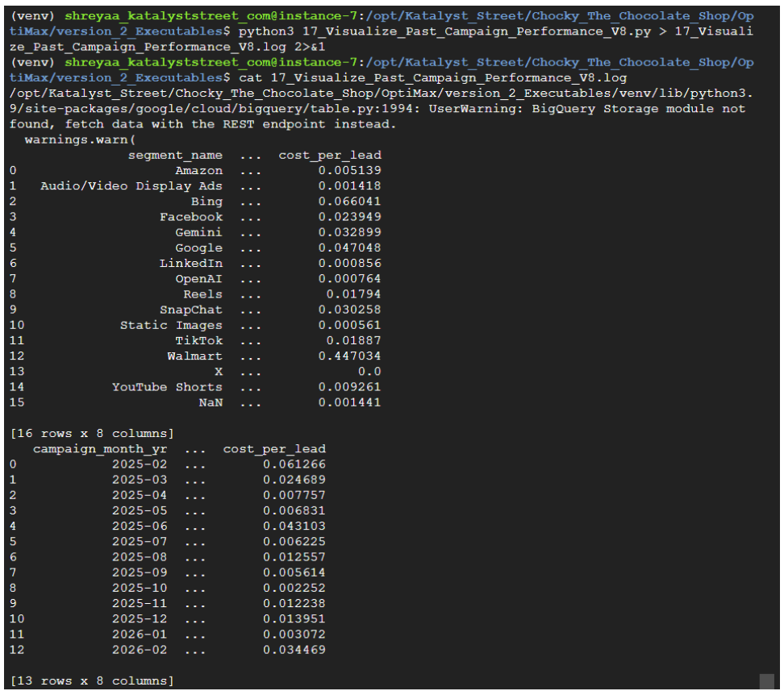Click cost value 0.000764
This screenshot has height=691, width=784.
click(x=349, y=279)
